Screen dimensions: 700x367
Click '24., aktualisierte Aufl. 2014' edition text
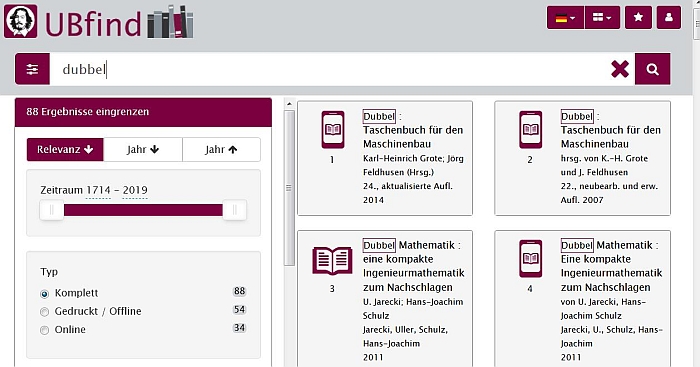point(408,193)
